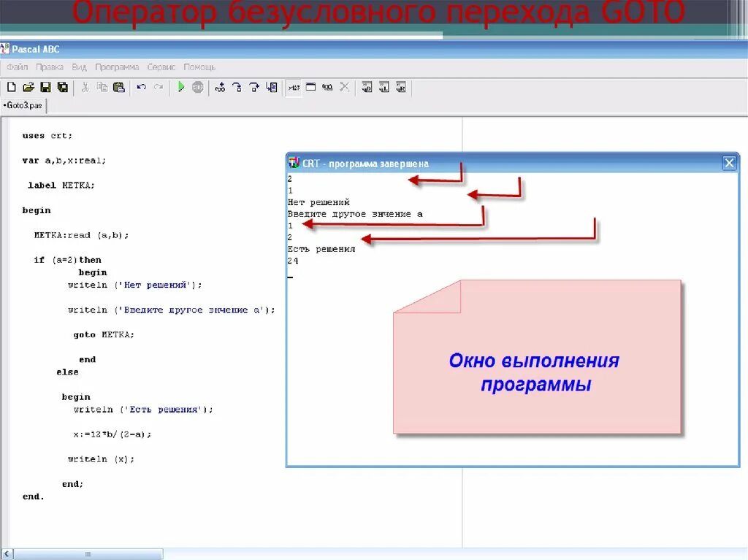Viewport: 748px width, 560px height.
Task: Click the Paste clipboard icon
Action: pyautogui.click(x=118, y=87)
